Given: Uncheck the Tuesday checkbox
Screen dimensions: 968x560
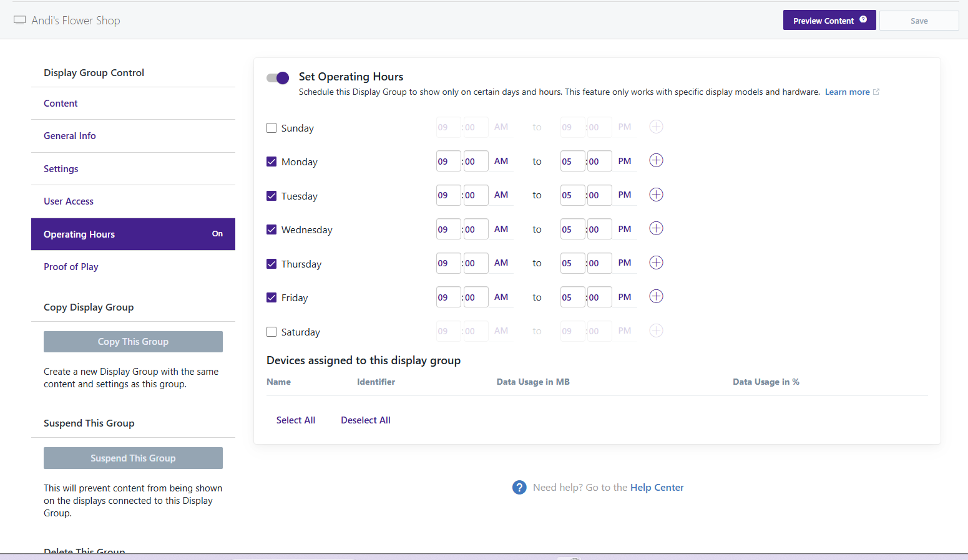Looking at the screenshot, I should tap(271, 196).
